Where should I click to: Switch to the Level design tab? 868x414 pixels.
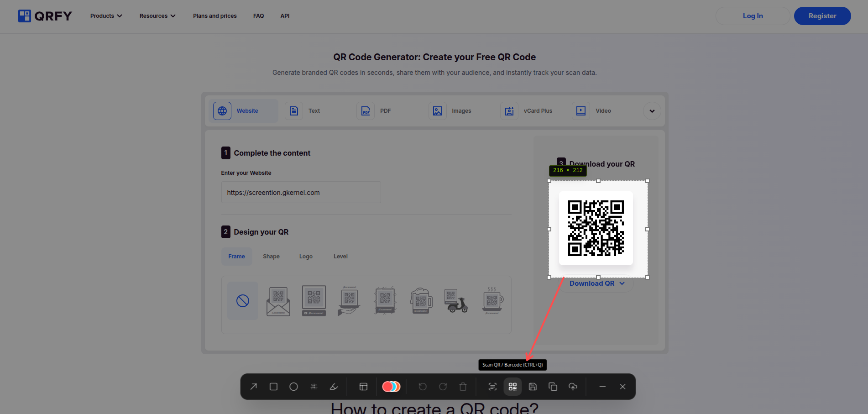pyautogui.click(x=340, y=257)
